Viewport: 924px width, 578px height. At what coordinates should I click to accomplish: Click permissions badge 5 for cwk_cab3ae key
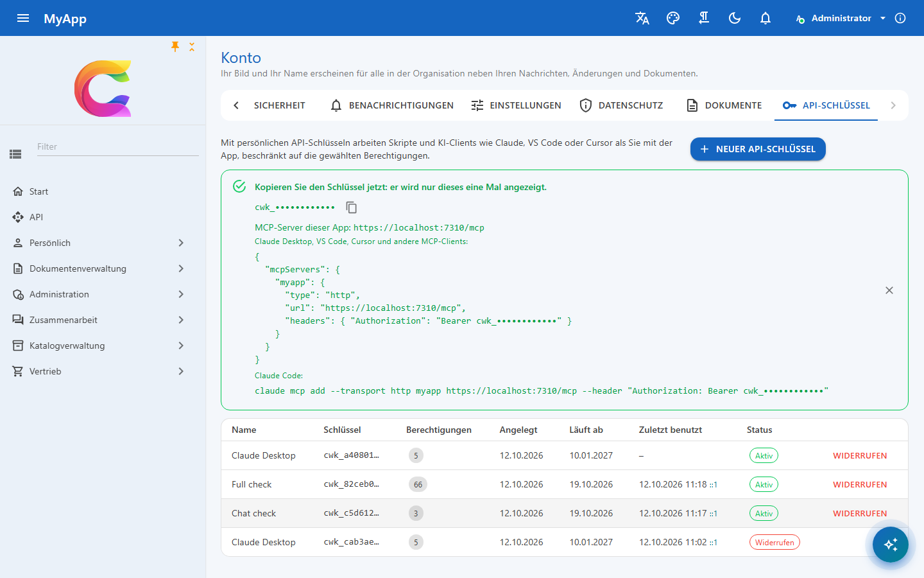(416, 542)
